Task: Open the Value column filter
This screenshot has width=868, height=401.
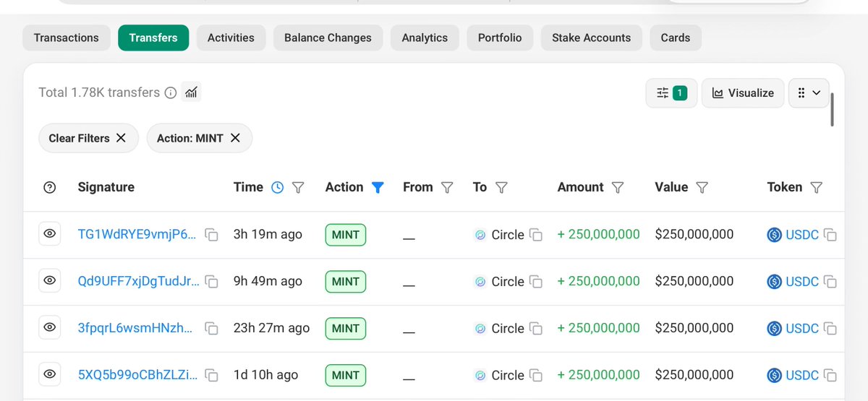Action: tap(702, 187)
